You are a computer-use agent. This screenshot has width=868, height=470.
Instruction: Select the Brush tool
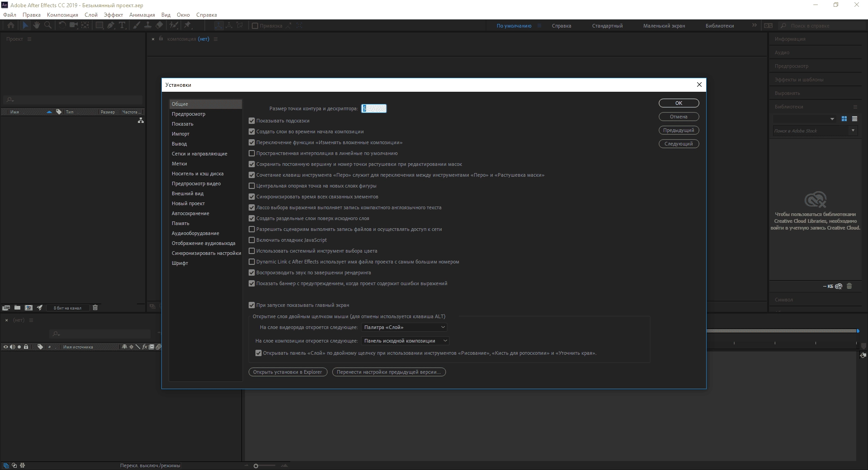(x=137, y=25)
